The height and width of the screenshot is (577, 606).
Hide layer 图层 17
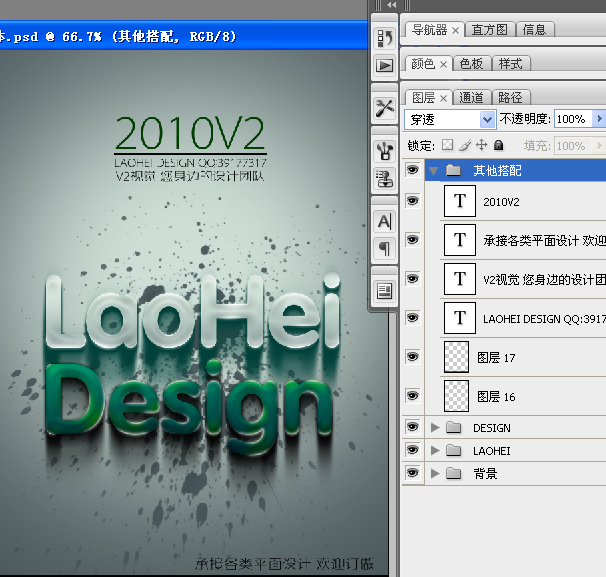pos(412,357)
